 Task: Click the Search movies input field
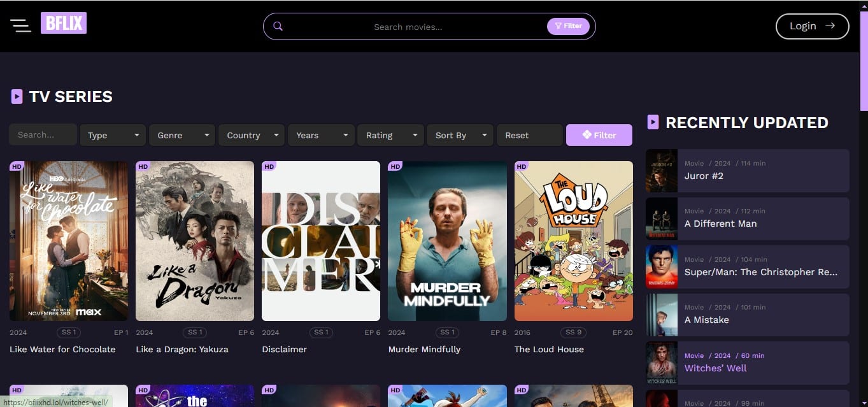click(x=408, y=27)
